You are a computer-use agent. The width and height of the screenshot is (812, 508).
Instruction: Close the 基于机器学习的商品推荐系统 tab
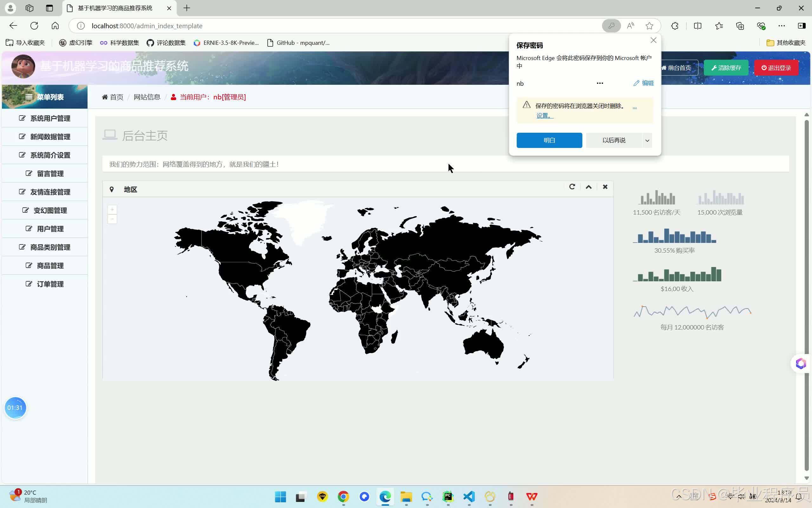[169, 8]
